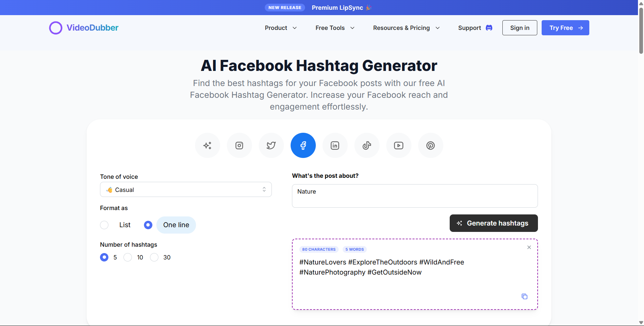
Task: Choose the One line format radio button
Action: point(148,225)
